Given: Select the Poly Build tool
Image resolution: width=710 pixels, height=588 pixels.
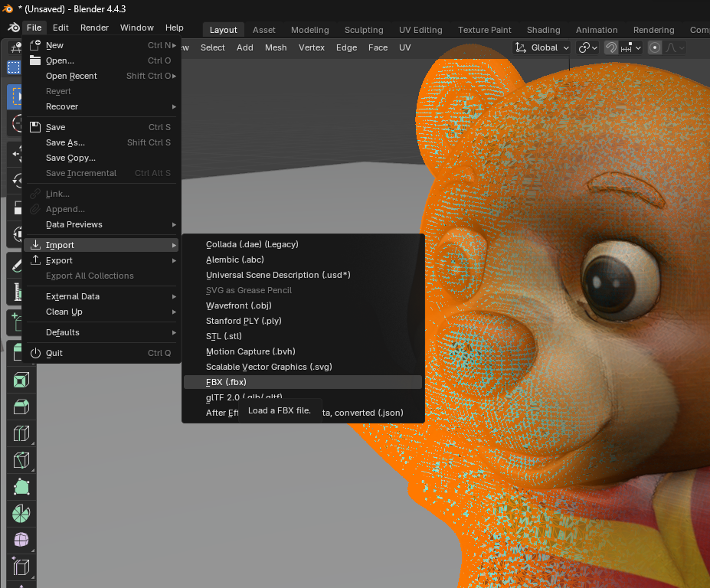Looking at the screenshot, I should [21, 487].
